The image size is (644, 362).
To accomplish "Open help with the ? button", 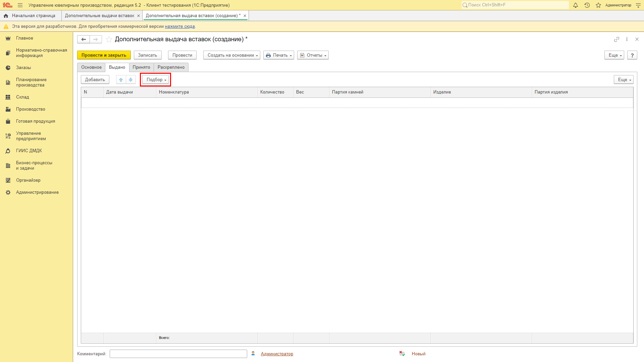I will pyautogui.click(x=632, y=55).
